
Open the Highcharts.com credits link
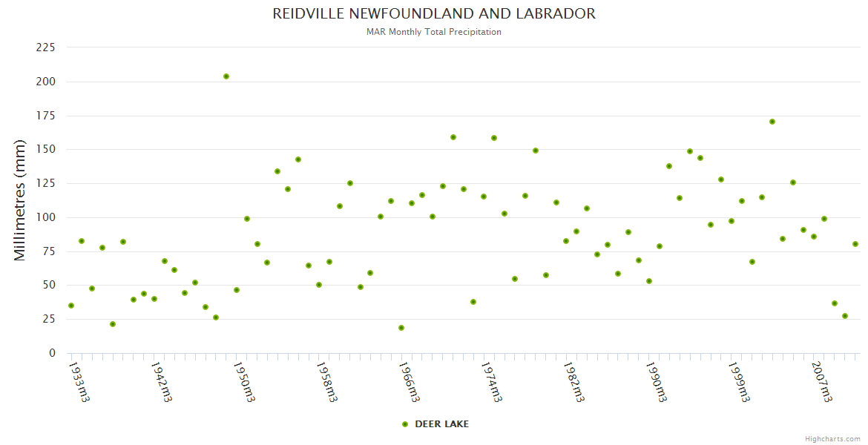click(x=832, y=439)
